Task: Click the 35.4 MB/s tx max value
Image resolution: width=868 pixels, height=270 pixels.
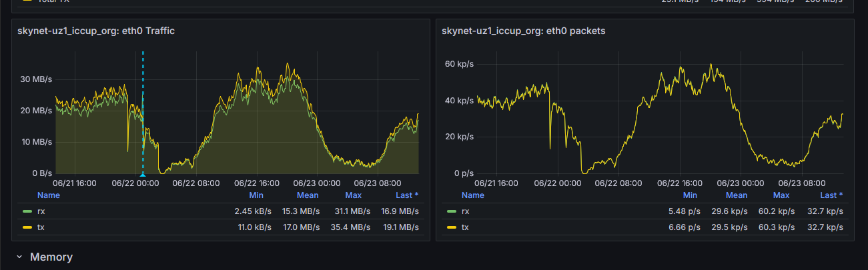Action: click(x=350, y=227)
